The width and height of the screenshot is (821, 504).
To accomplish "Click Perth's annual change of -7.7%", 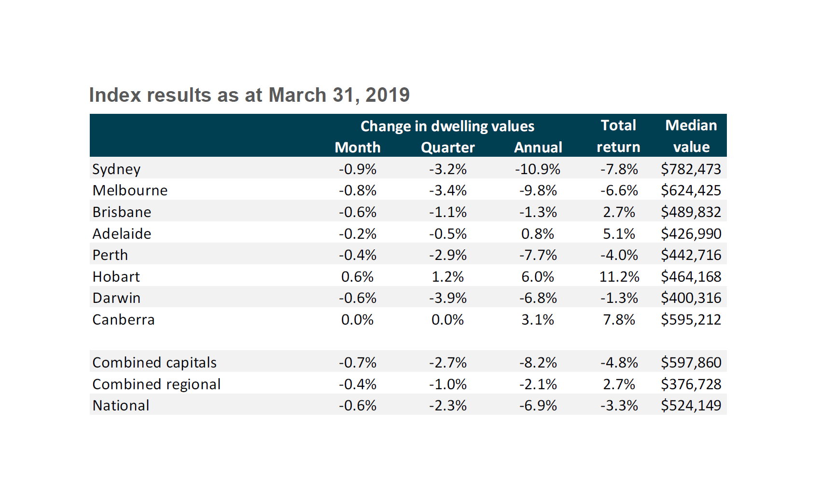I will coord(538,255).
